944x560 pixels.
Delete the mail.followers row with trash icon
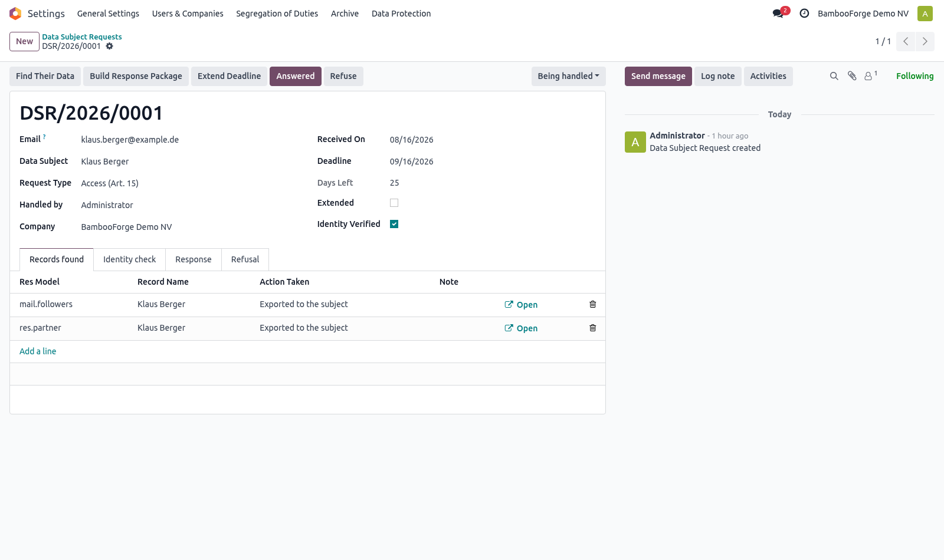click(x=593, y=304)
